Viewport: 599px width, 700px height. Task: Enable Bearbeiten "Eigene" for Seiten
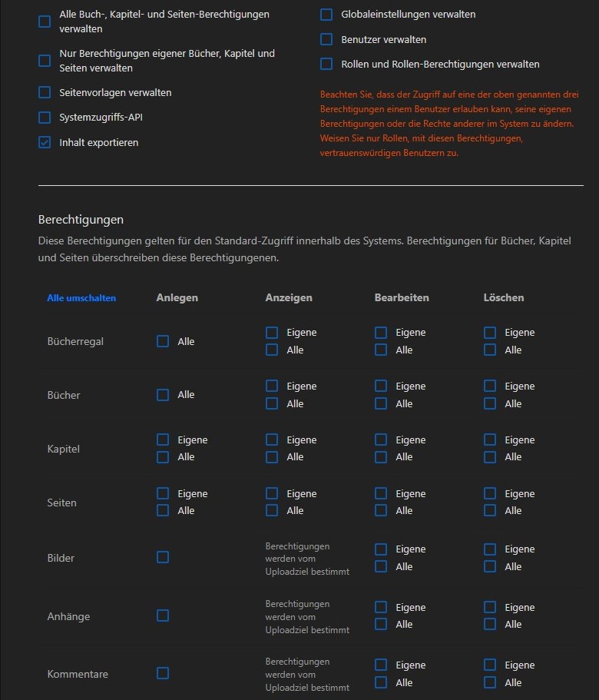click(381, 493)
